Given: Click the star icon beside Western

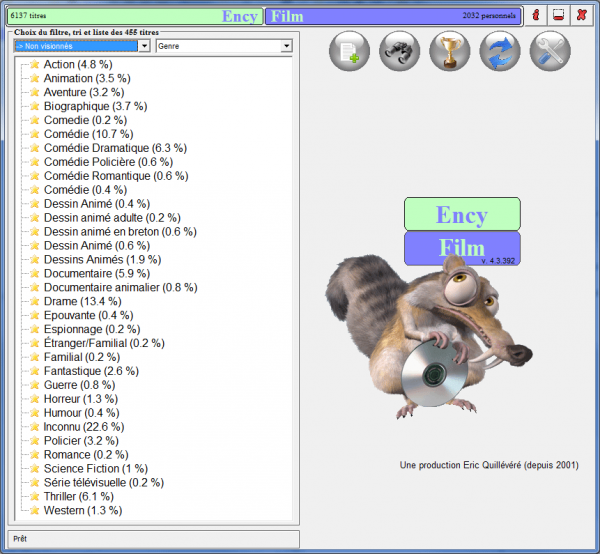Looking at the screenshot, I should point(34,511).
